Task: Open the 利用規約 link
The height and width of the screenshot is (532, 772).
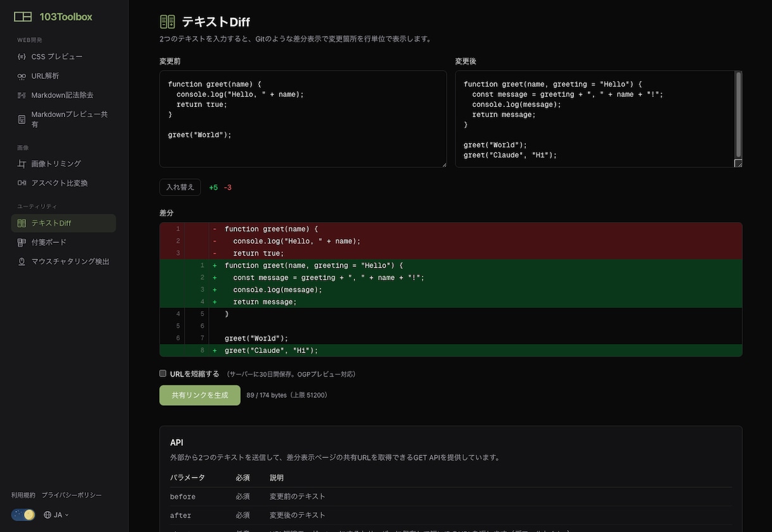Action: click(22, 495)
